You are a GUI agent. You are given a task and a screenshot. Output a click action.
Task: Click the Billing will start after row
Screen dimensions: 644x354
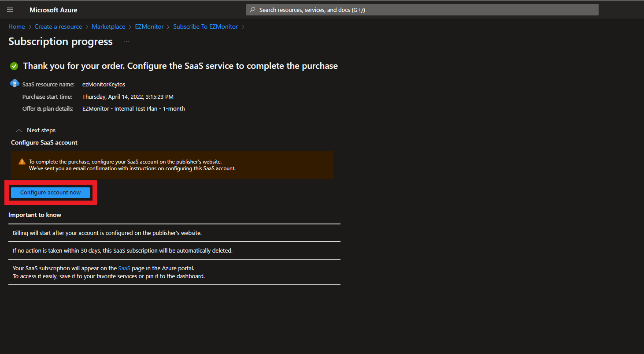[x=174, y=233]
